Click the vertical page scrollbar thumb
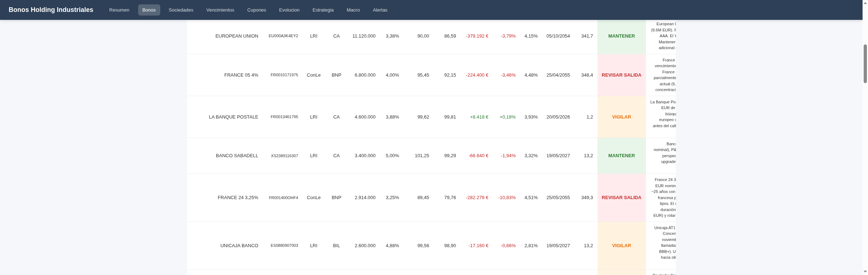This screenshot has width=868, height=275. (865, 64)
